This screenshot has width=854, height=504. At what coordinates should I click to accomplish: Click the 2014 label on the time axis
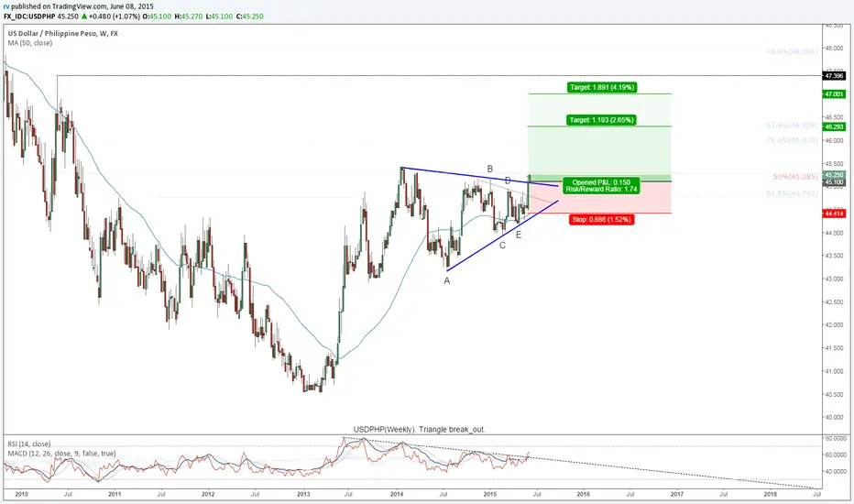click(x=397, y=495)
